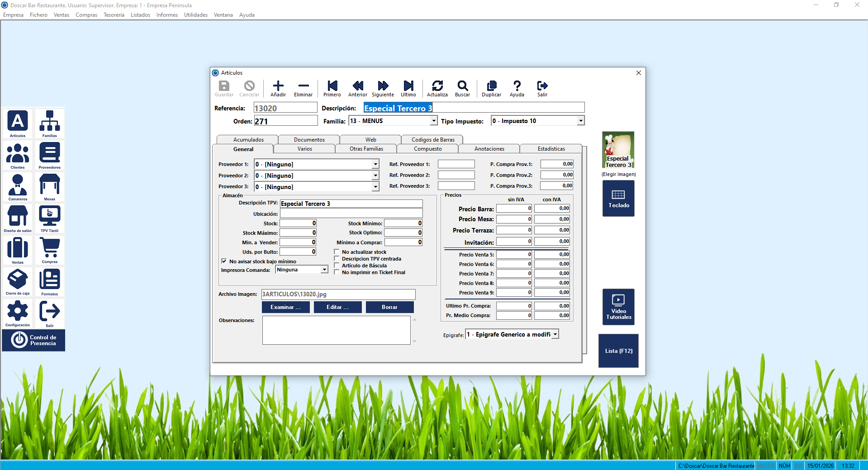Switch to the Codigos de Barras tab

(433, 140)
